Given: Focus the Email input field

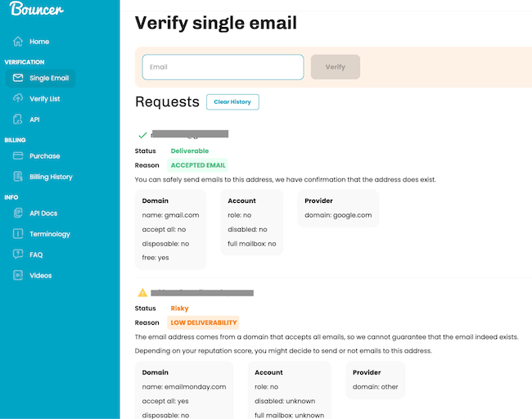Looking at the screenshot, I should point(223,67).
